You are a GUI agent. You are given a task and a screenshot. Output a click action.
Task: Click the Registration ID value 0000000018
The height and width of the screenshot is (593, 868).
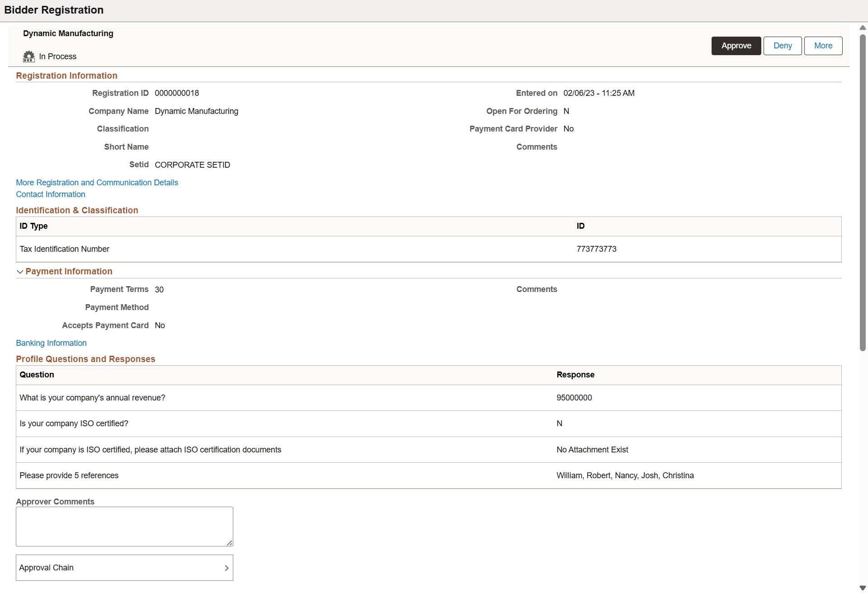click(x=176, y=93)
